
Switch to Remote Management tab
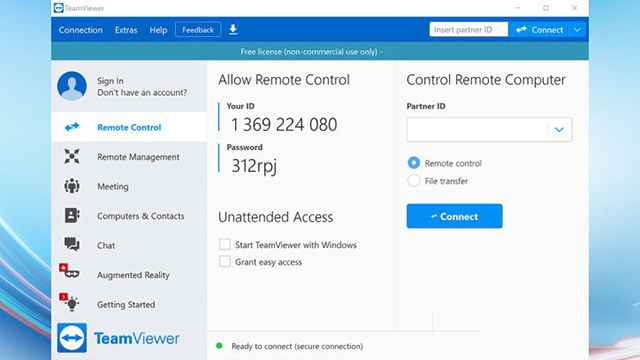pos(129,157)
